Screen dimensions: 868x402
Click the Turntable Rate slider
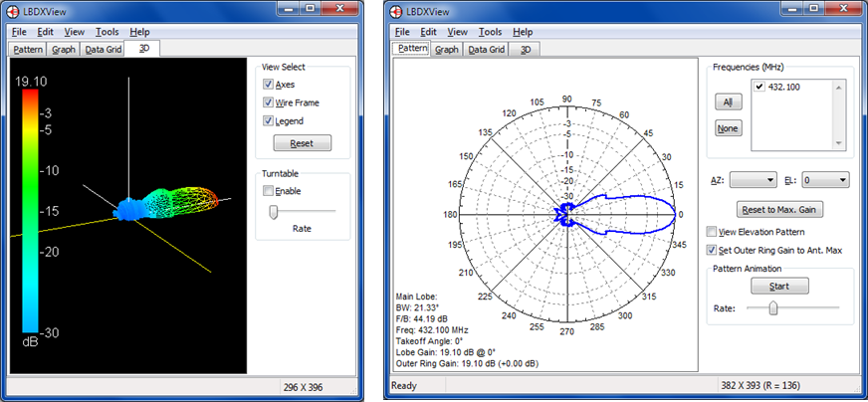pos(275,211)
